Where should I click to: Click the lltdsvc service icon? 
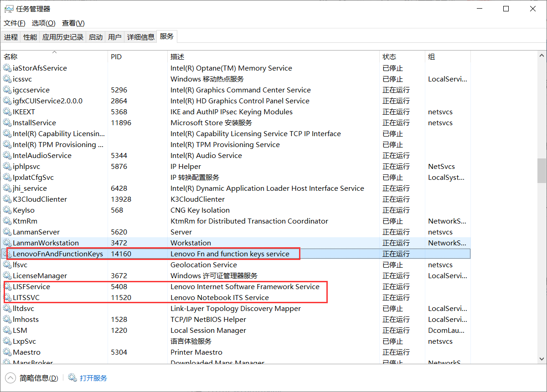pyautogui.click(x=7, y=309)
